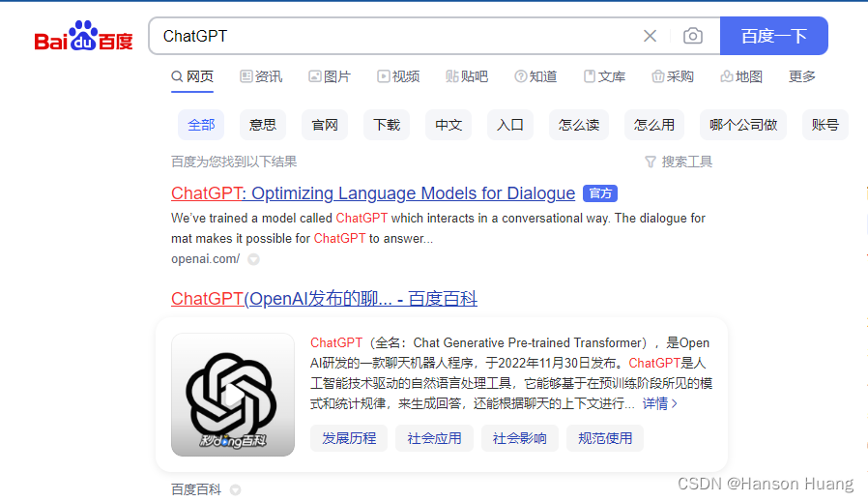Click the 百度百科 source label
Screen dimensions: 868x502
click(196, 489)
